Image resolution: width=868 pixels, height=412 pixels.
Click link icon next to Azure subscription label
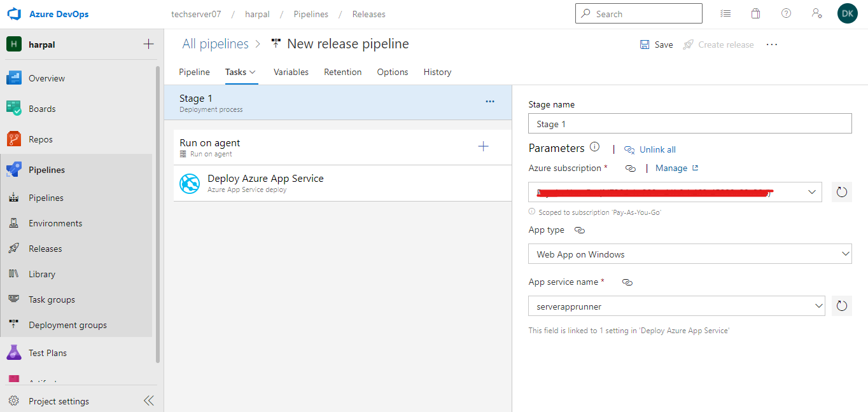coord(631,168)
